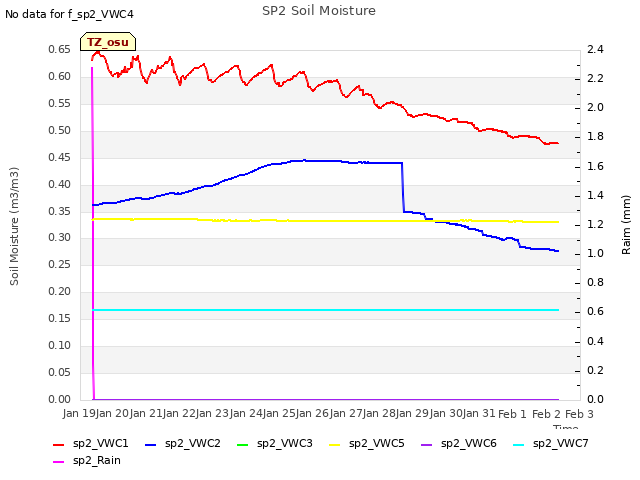Screen dimensions: 640x480
Task: Click the 0.45 left axis value
Action: 60,157
